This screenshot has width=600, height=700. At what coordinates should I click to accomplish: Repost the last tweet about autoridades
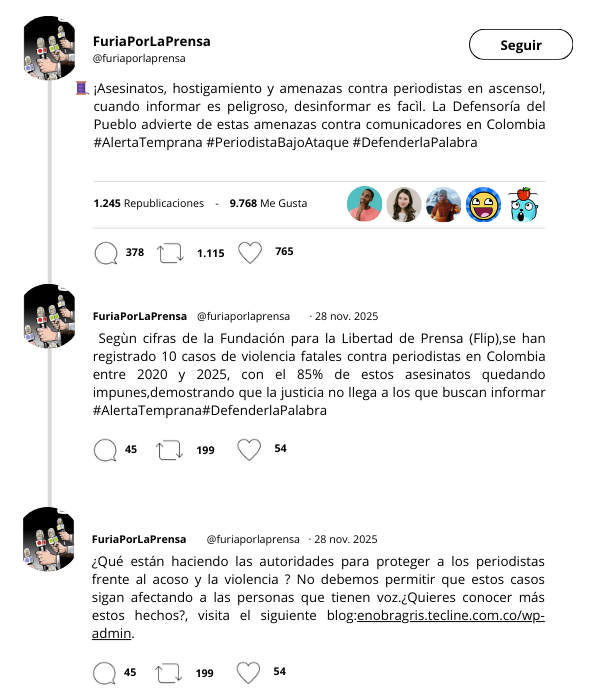(169, 673)
